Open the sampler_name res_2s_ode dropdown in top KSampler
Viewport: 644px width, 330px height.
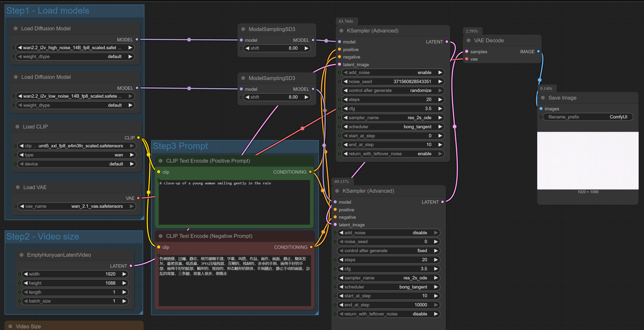[393, 118]
